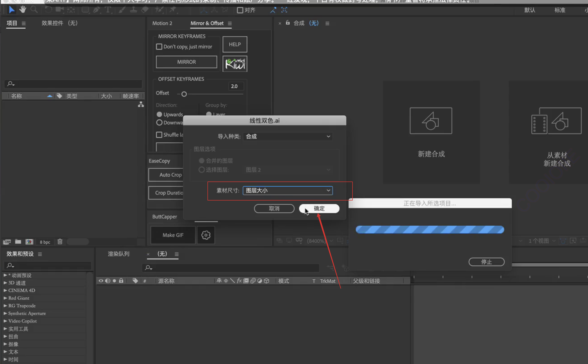
Task: Check "Don't copy, just mirror" option
Action: pos(159,47)
